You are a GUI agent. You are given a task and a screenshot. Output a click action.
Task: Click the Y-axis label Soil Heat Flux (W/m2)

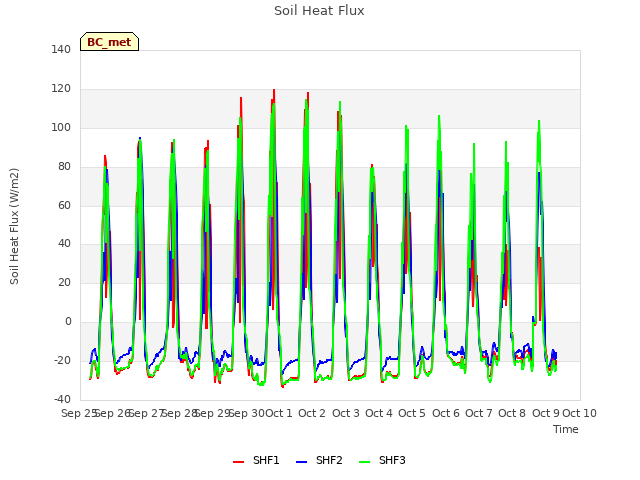pyautogui.click(x=14, y=226)
